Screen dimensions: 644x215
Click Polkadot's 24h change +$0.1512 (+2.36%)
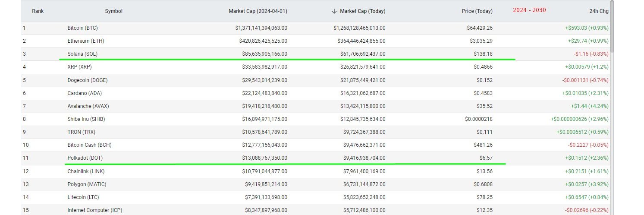587,158
